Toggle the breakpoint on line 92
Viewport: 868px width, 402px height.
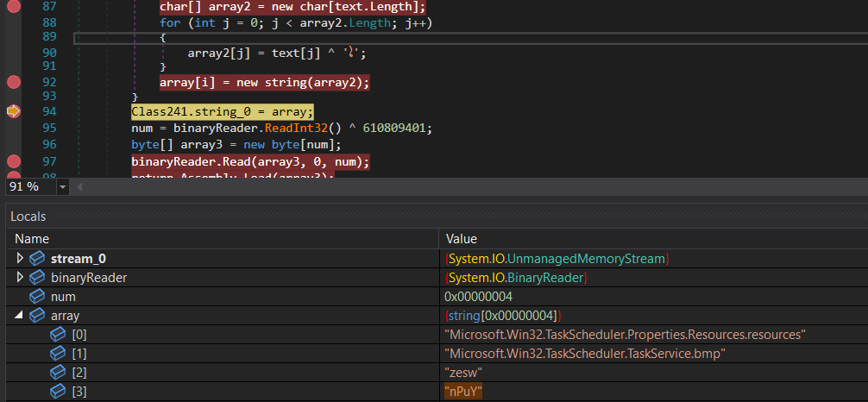pyautogui.click(x=13, y=82)
